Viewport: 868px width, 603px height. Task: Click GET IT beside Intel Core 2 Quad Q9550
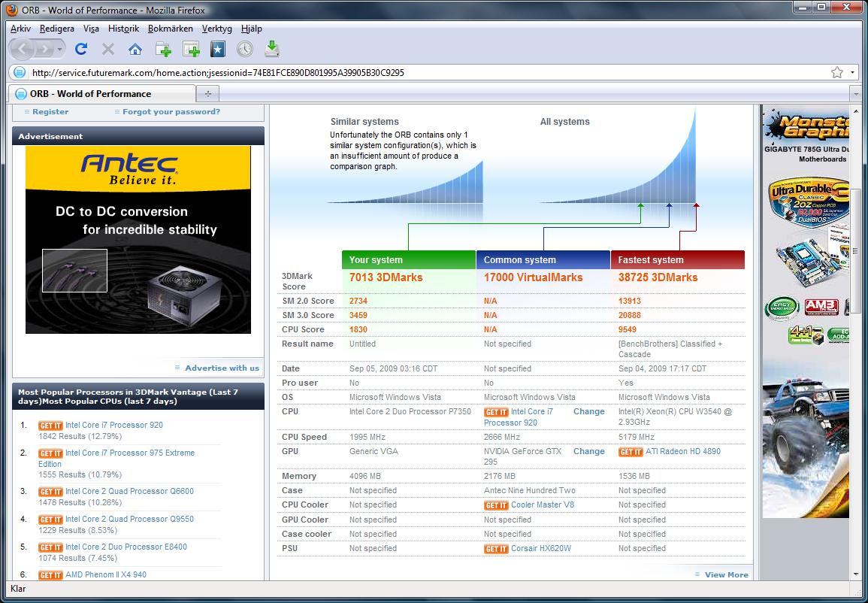tap(50, 520)
